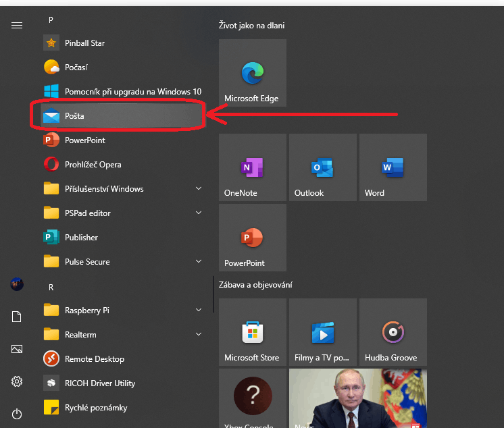Open Pictures from Start sidebar

pyautogui.click(x=17, y=349)
